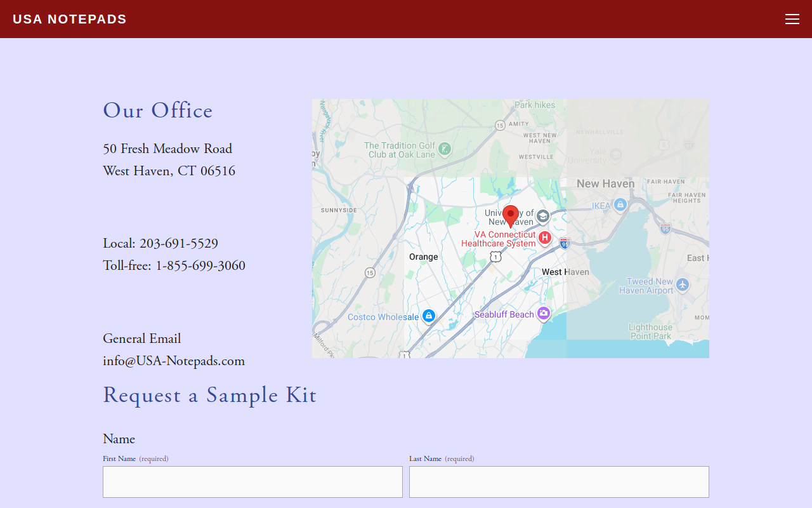Click the New Haven city label on map
Viewport: 812px width, 508px height.
[x=606, y=184]
